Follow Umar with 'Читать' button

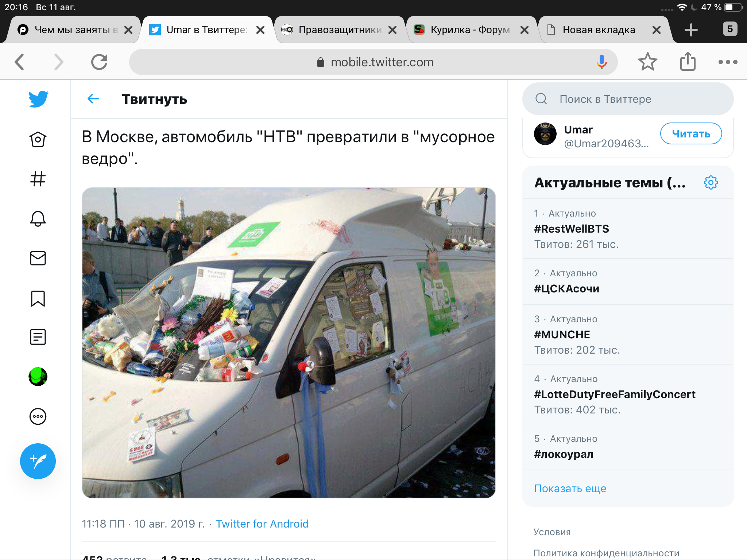click(x=691, y=134)
